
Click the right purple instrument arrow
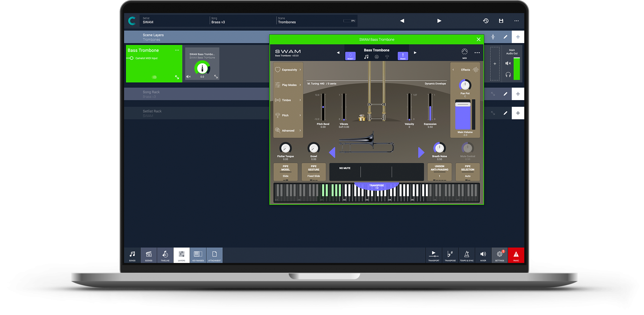point(421,152)
